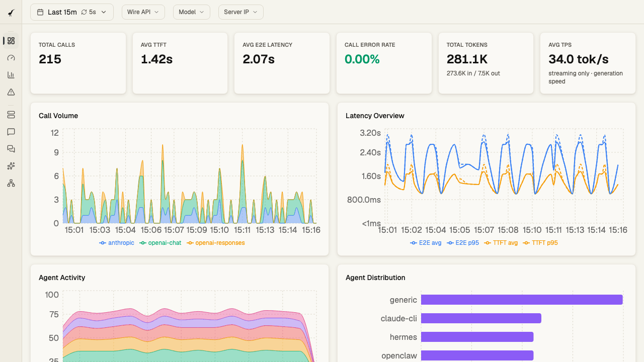This screenshot has height=362, width=644.
Task: Click the 0.00% call error rate value
Action: (362, 59)
